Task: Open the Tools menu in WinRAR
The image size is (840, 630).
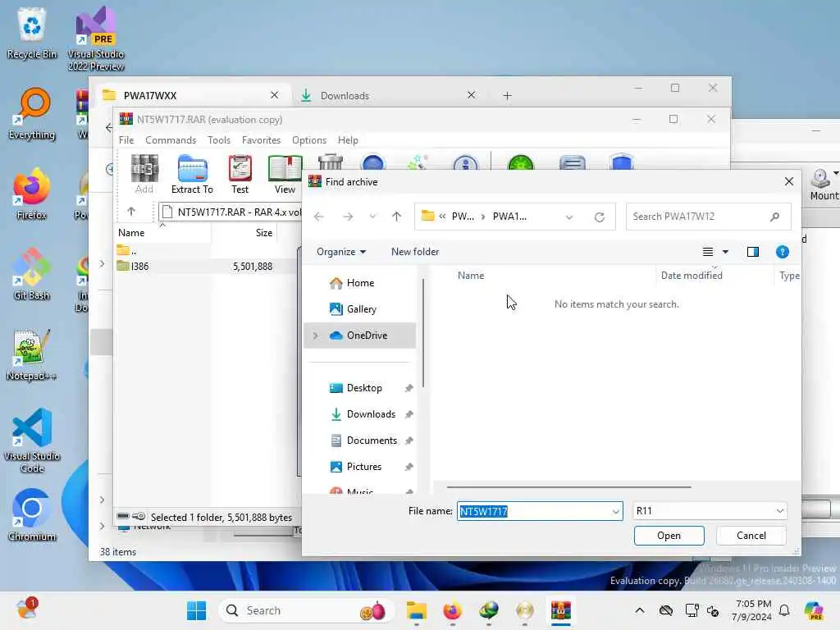Action: [x=218, y=140]
